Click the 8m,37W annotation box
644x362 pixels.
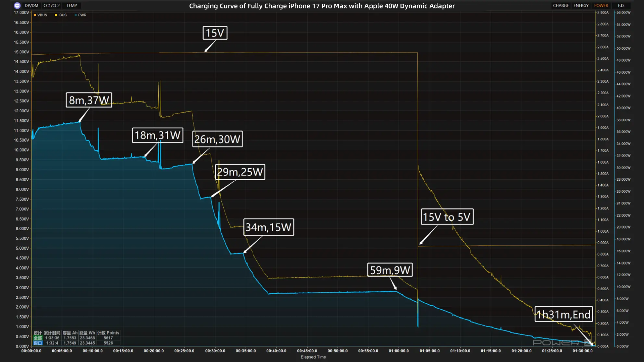pyautogui.click(x=89, y=100)
